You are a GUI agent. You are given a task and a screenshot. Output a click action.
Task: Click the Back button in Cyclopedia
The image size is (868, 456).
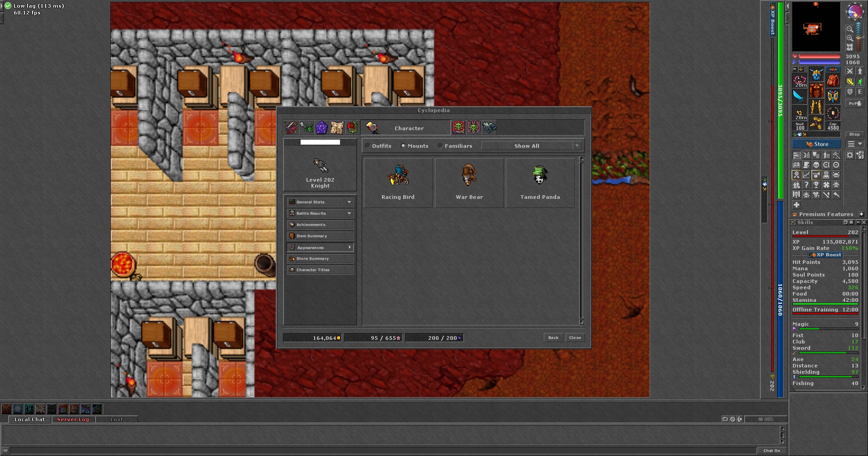pyautogui.click(x=553, y=338)
